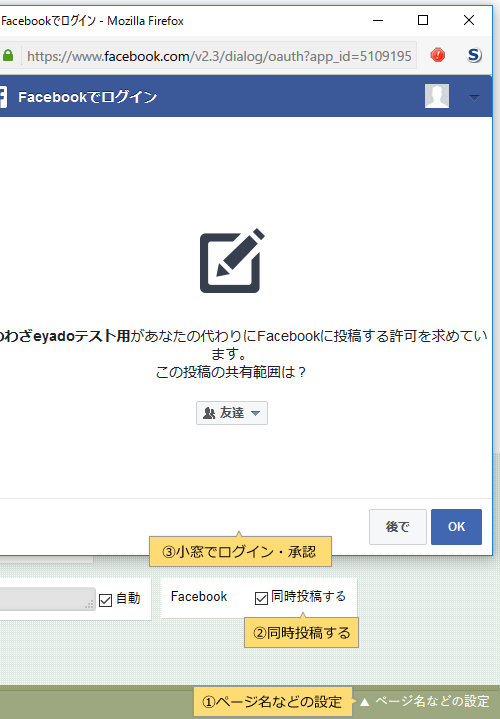Click the profile avatar in Facebook header
500x719 pixels.
point(437,96)
